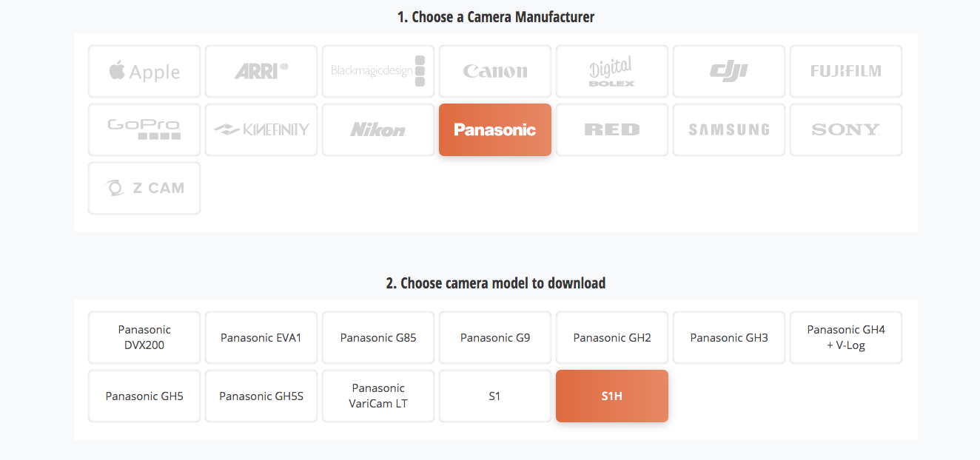Click the RED manufacturer logo
This screenshot has width=980, height=460.
coord(611,129)
